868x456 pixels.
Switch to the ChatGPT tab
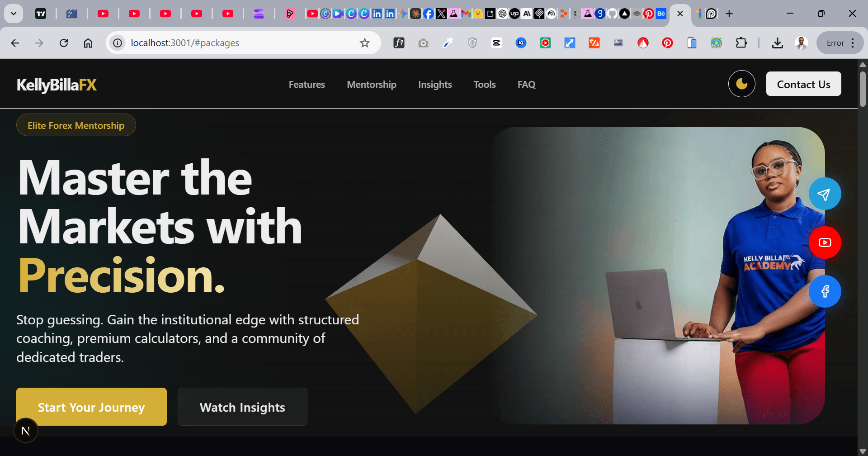pos(502,14)
